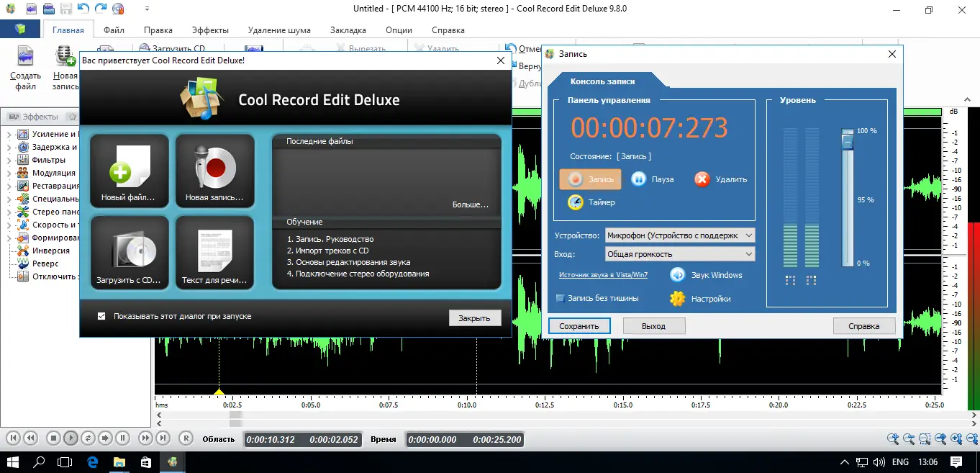This screenshot has height=473, width=980.
Task: Click Загрузить с CD tile in welcome dialog
Action: click(x=130, y=253)
